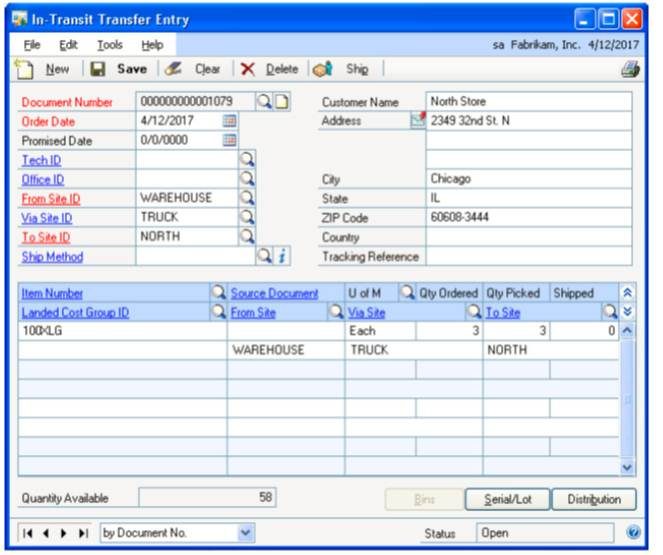Open Item Number column lookup magnifier
This screenshot has height=555, width=663.
(x=218, y=292)
